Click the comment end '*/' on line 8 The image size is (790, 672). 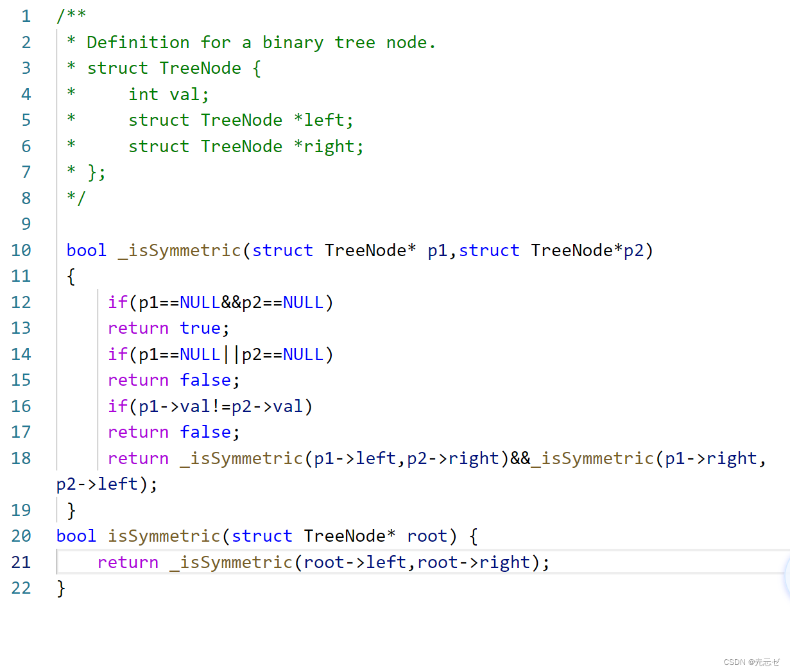pos(76,198)
